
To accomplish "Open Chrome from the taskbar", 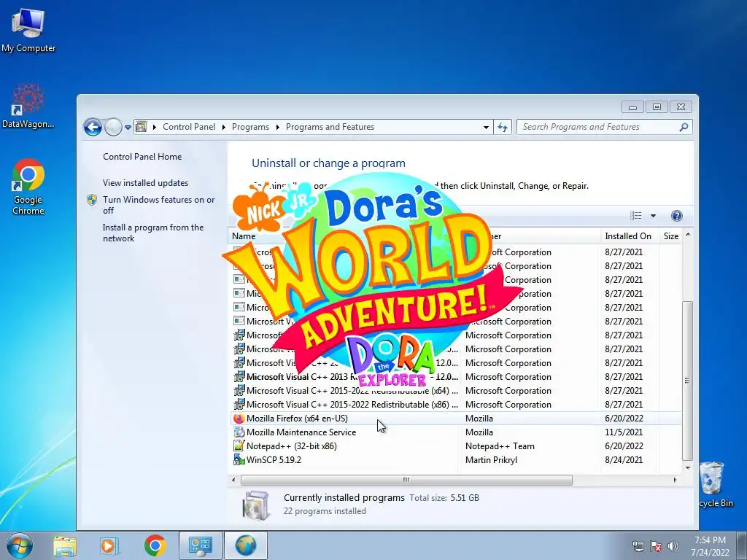I will pos(155,545).
